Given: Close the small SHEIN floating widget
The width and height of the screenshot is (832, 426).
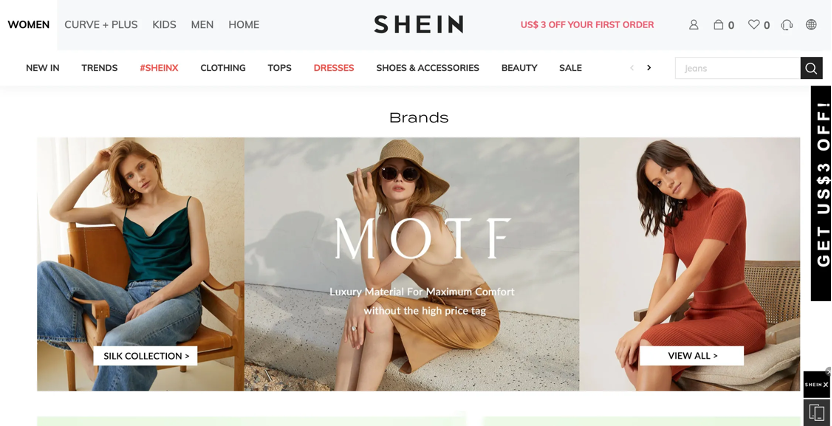Looking at the screenshot, I should point(828,371).
